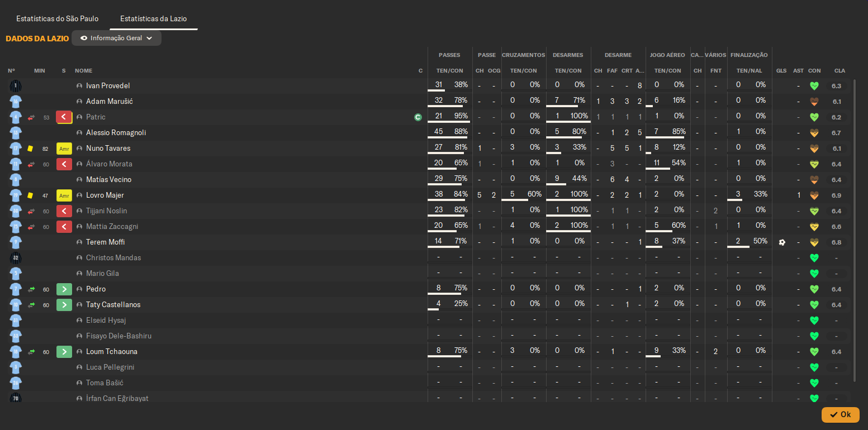Sort by the CLA rating column header
The height and width of the screenshot is (430, 868).
(x=839, y=71)
